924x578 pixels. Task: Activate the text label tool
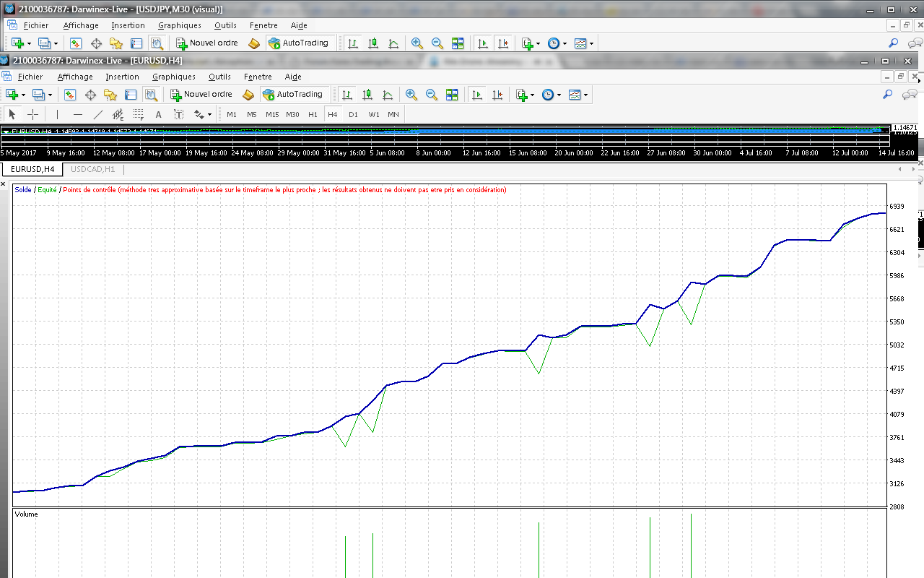(x=178, y=114)
